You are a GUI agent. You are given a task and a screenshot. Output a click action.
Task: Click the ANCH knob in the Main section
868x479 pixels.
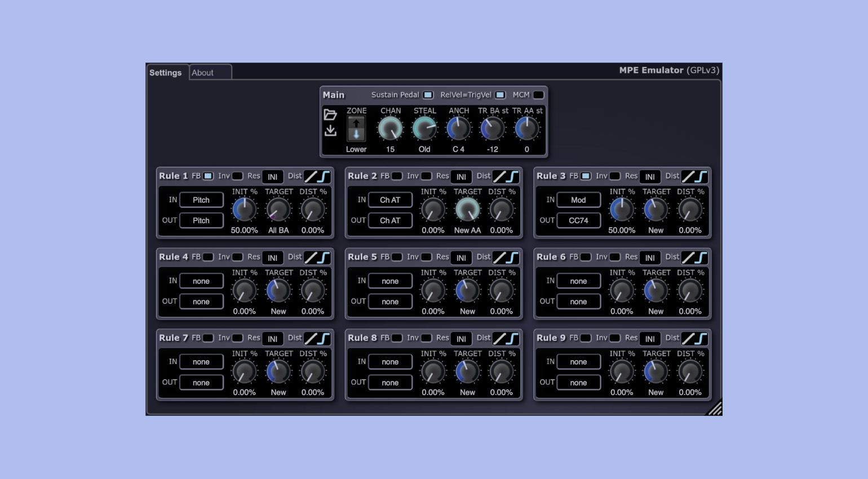pos(458,129)
